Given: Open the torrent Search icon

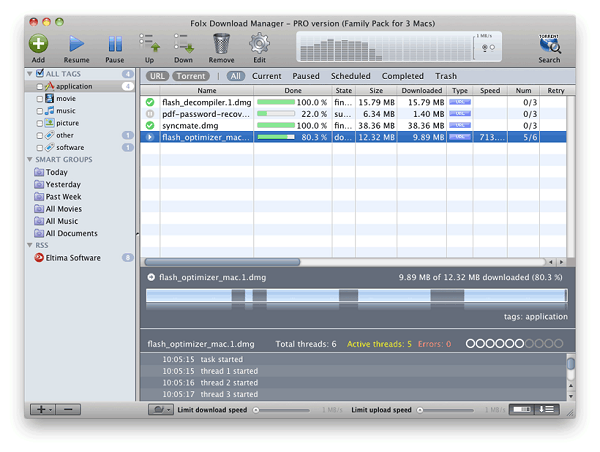Looking at the screenshot, I should (549, 43).
